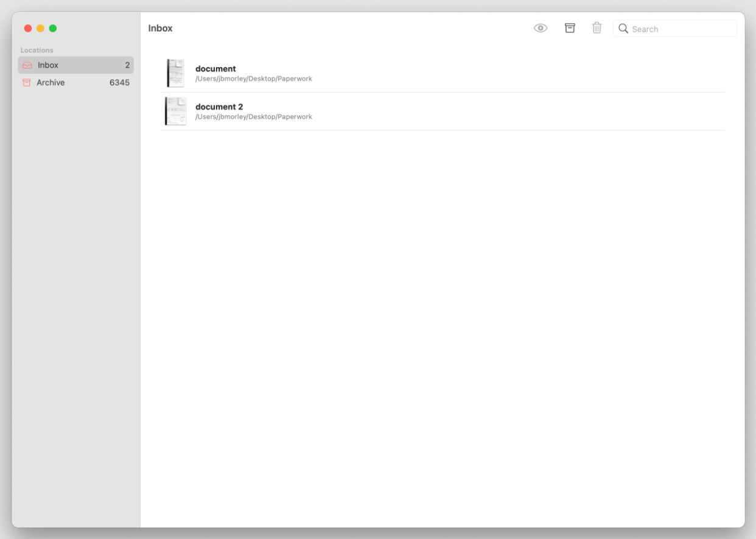Click the search magnifier icon
The width and height of the screenshot is (756, 539).
[x=623, y=29]
